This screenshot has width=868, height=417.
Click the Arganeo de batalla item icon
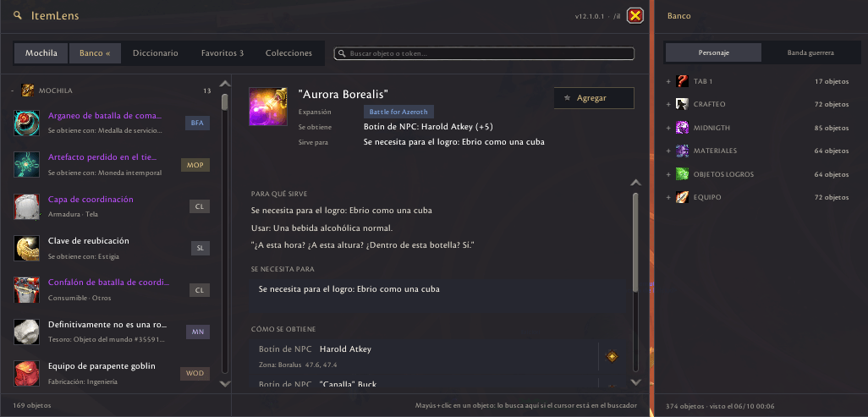coord(26,123)
